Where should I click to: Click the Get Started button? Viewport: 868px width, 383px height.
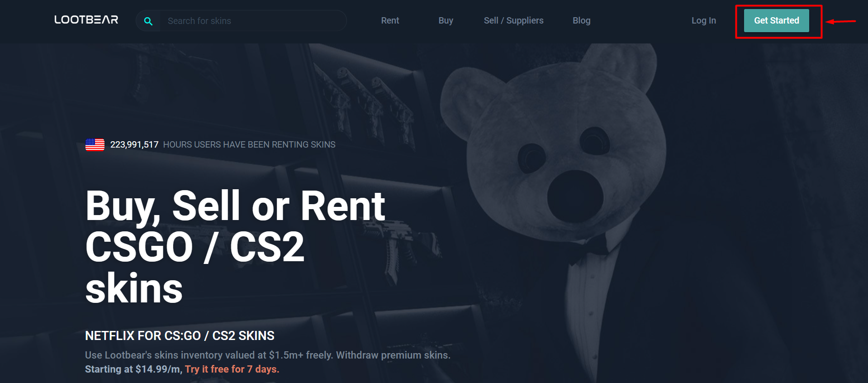(776, 20)
